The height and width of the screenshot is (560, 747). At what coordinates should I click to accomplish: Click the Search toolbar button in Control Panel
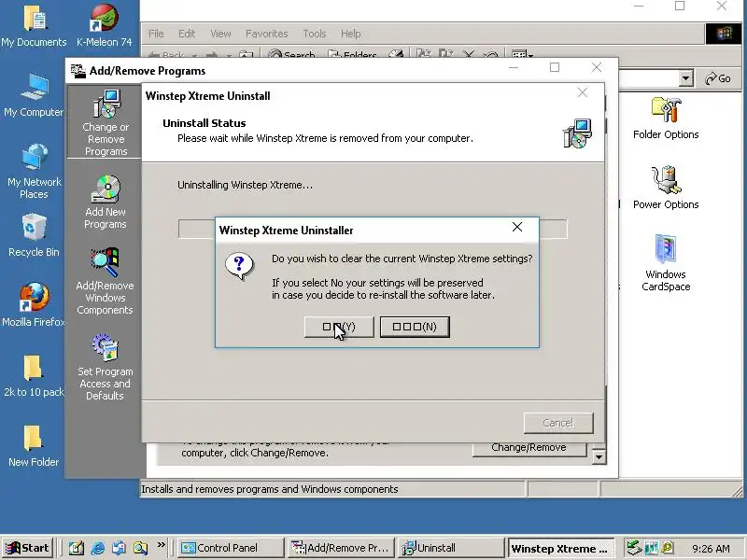(291, 55)
